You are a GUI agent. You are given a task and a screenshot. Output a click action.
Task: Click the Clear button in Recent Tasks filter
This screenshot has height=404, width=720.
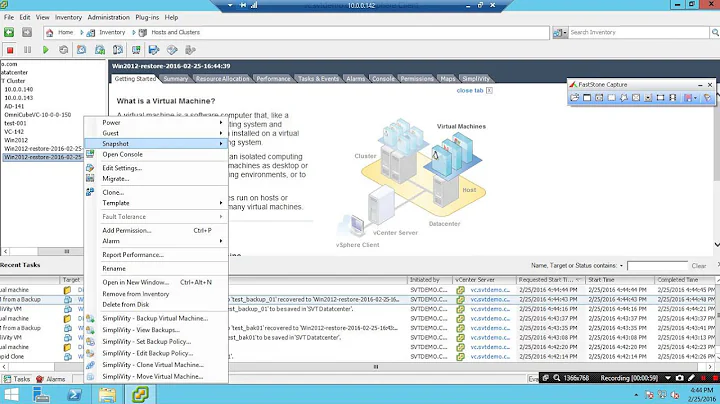(698, 266)
